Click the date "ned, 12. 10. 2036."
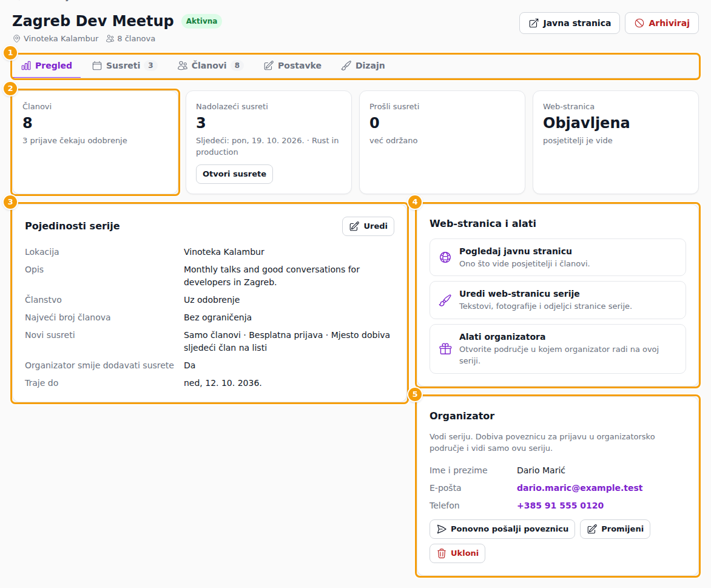Viewport: 711px width, 588px height. click(223, 383)
